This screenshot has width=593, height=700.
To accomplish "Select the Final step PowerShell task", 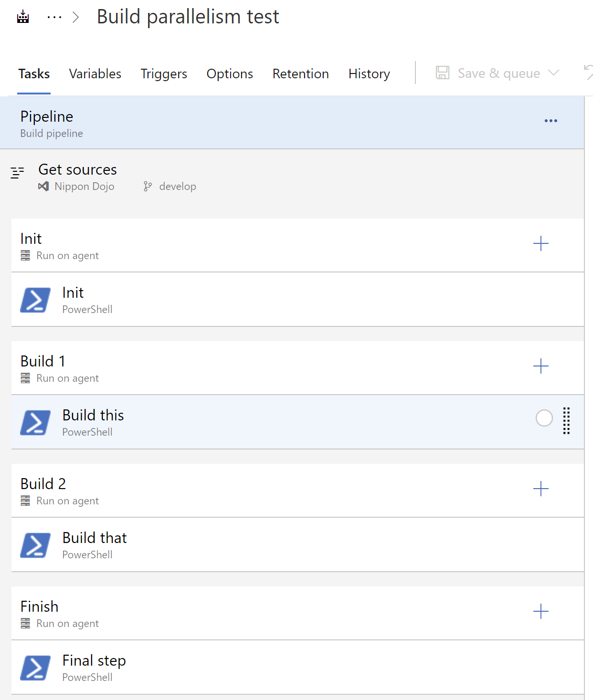I will pos(94,668).
